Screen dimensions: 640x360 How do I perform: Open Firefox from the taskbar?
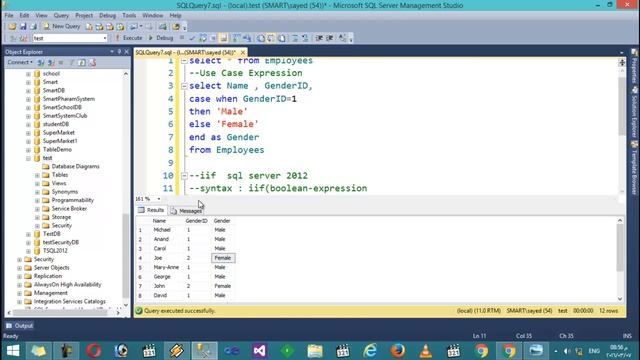click(x=398, y=351)
